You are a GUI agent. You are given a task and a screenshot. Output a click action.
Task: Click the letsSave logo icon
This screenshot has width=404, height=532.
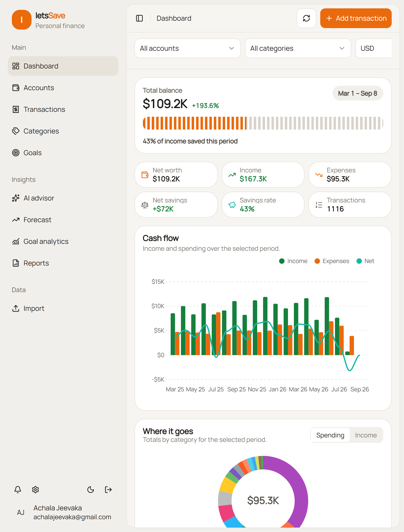pyautogui.click(x=22, y=20)
